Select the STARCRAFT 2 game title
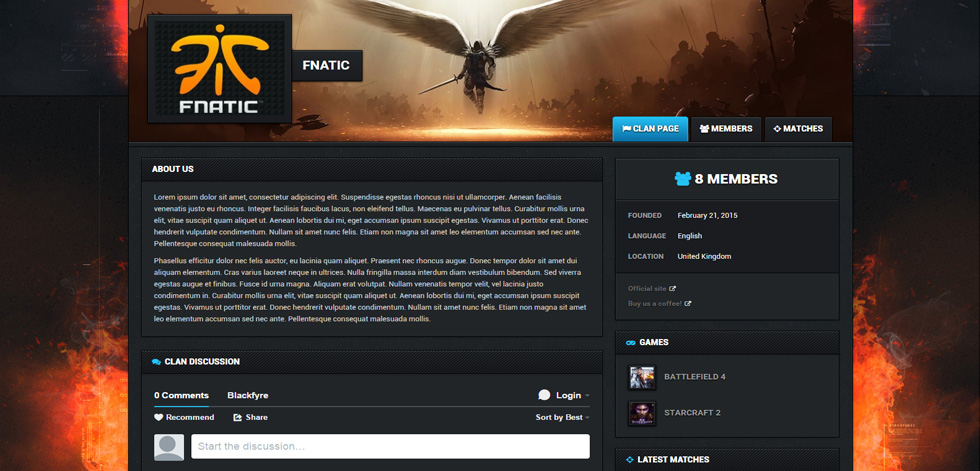This screenshot has height=471, width=980. pyautogui.click(x=692, y=413)
